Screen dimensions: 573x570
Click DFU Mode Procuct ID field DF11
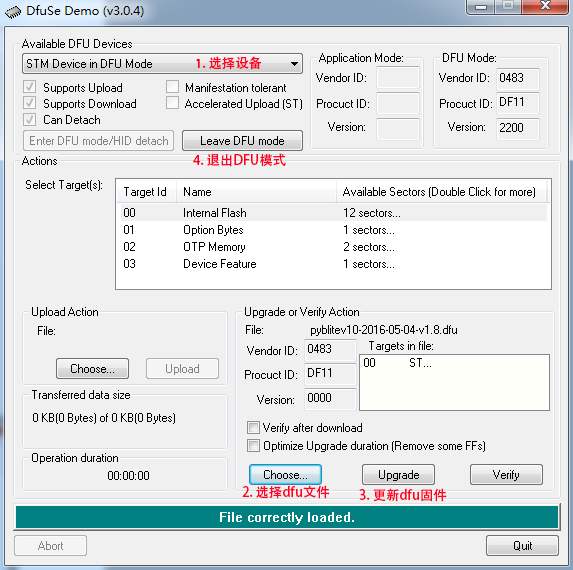click(x=517, y=103)
